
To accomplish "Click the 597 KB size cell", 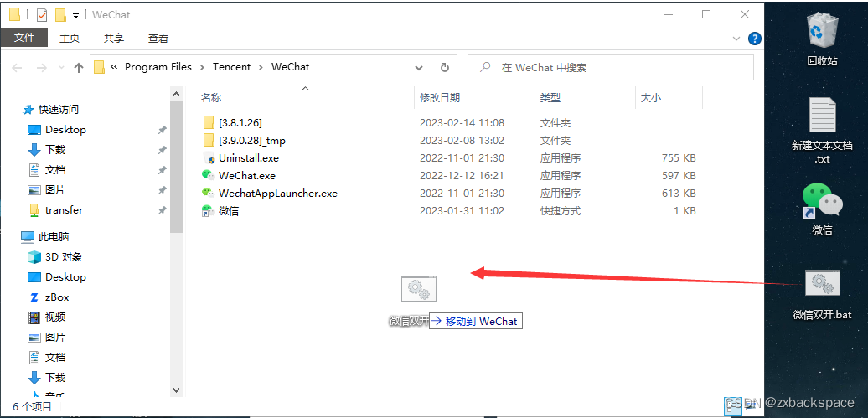I will click(679, 176).
